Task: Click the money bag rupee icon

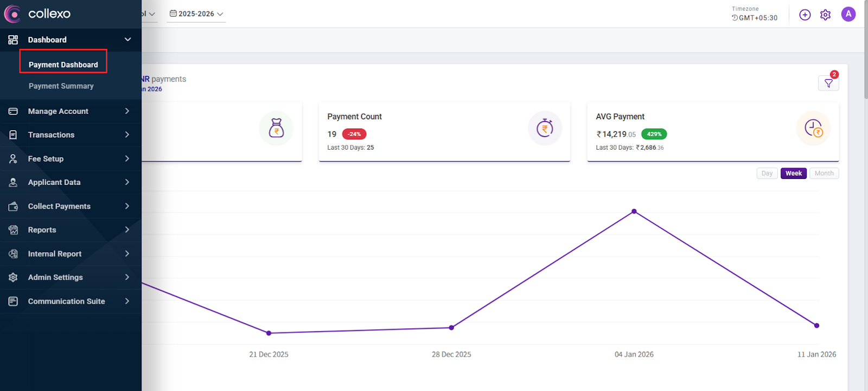Action: tap(276, 129)
